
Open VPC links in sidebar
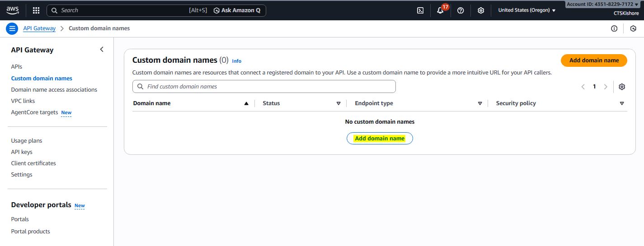click(23, 101)
